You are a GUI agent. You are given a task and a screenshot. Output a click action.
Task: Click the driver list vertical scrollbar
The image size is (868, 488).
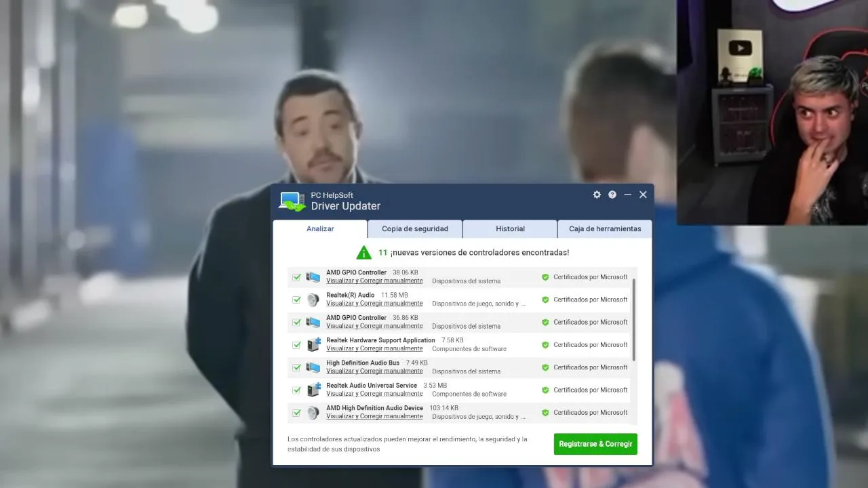tap(634, 319)
